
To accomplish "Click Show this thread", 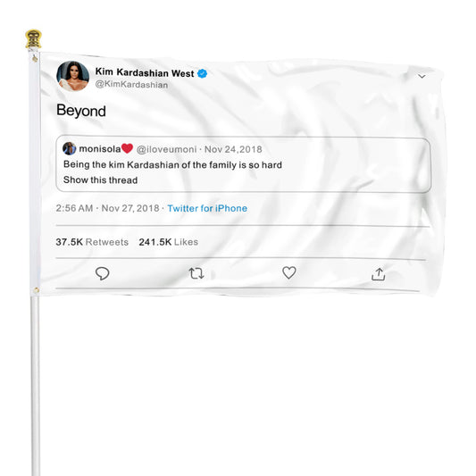I will click(101, 180).
